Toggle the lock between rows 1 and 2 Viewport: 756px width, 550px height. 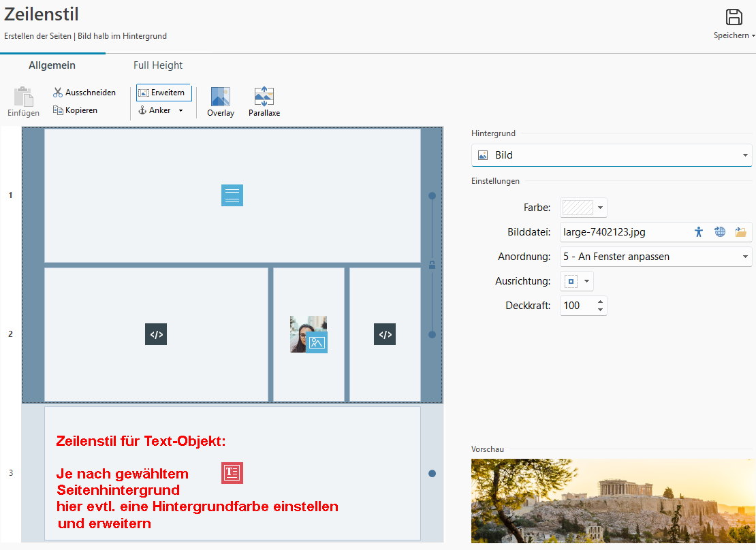pyautogui.click(x=432, y=265)
